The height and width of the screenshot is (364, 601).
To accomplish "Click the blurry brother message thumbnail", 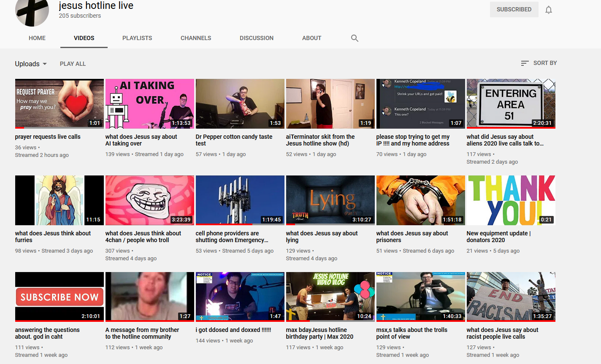I will (150, 297).
